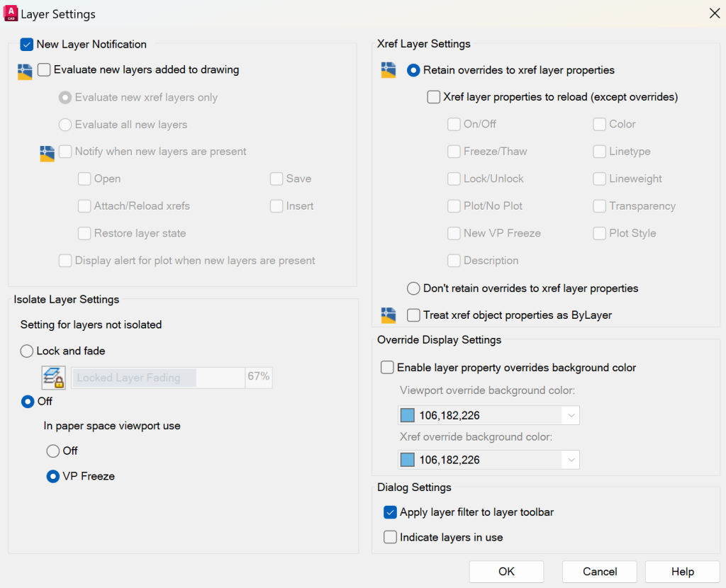Select the Lock and fade radio option
This screenshot has width=726, height=588.
coord(27,351)
